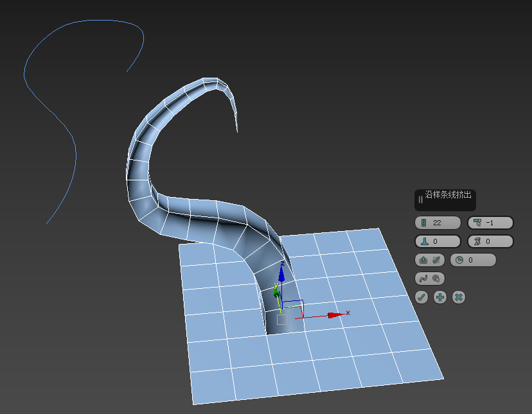The image size is (532, 414).
Task: Toggle the Align to Face Normal checkbox
Action: (436, 260)
